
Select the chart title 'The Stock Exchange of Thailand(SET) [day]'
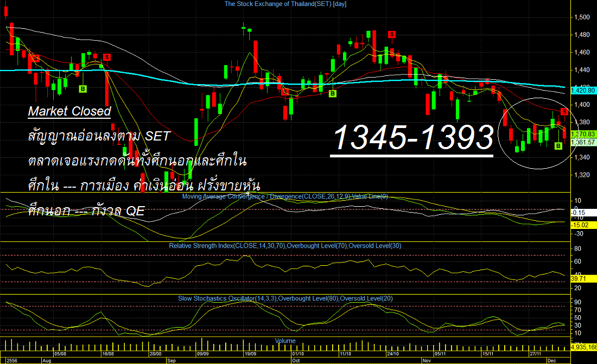[x=285, y=4]
